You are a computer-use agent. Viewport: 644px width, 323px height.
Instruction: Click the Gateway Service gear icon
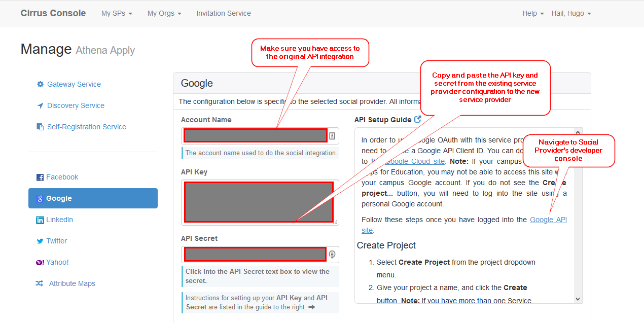41,84
